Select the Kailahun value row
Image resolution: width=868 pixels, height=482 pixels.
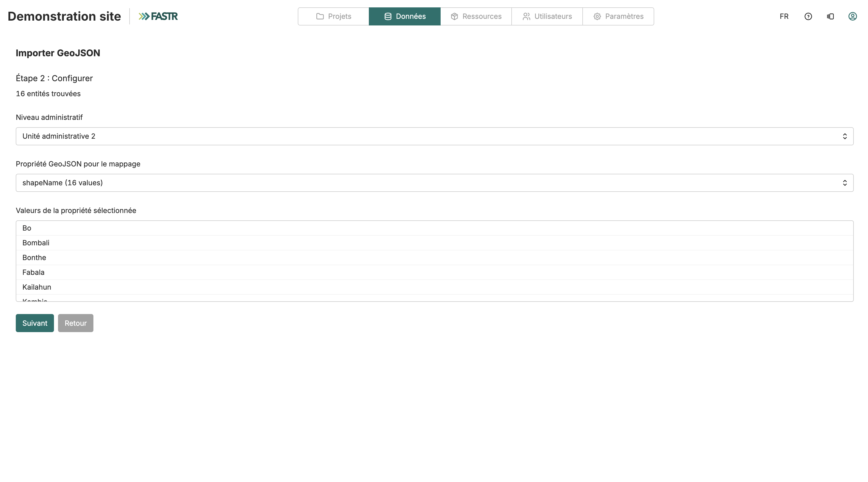[x=434, y=287]
